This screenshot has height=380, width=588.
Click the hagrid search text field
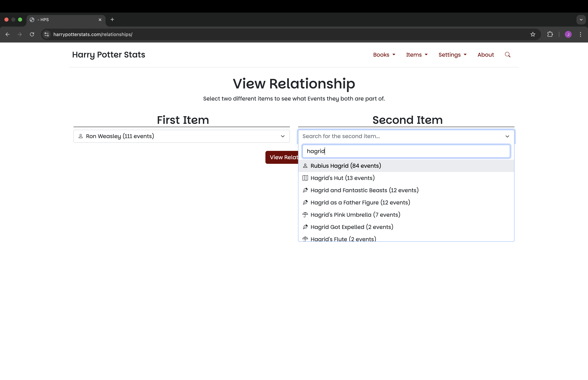[406, 151]
